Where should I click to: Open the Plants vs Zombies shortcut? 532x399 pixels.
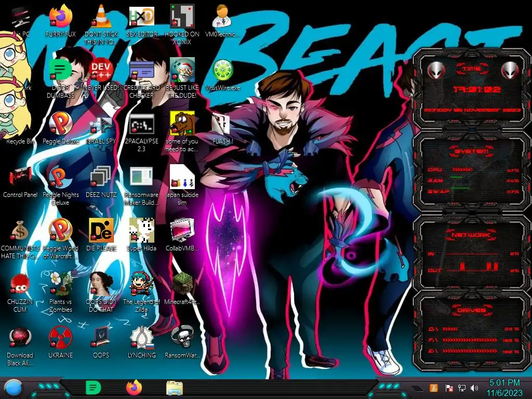pyautogui.click(x=60, y=284)
